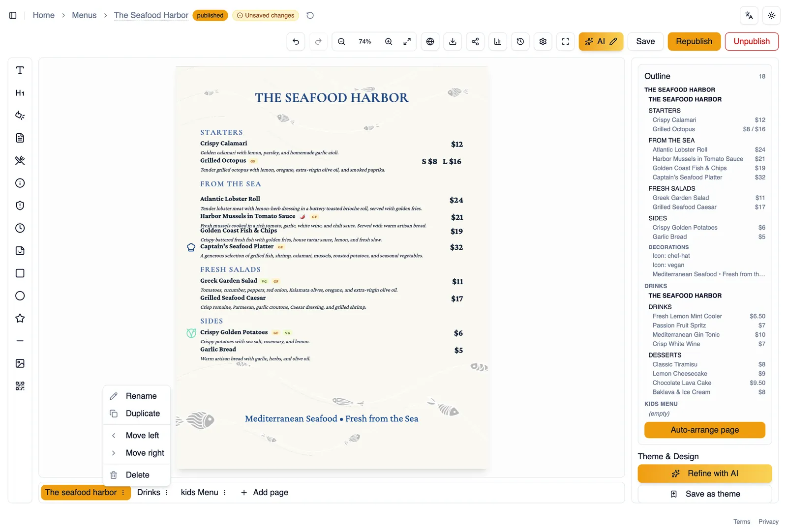Open the analytics bar chart icon
The height and width of the screenshot is (532, 787).
coord(498,41)
